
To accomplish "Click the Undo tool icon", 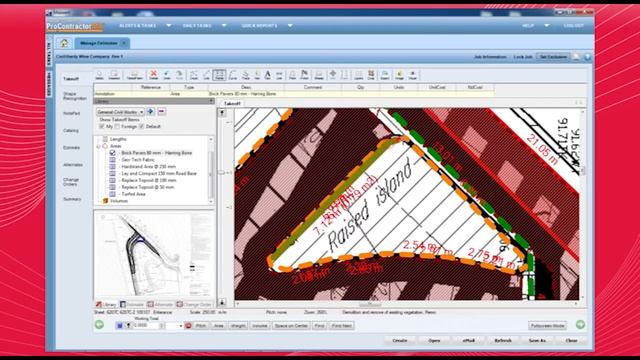I will (167, 75).
